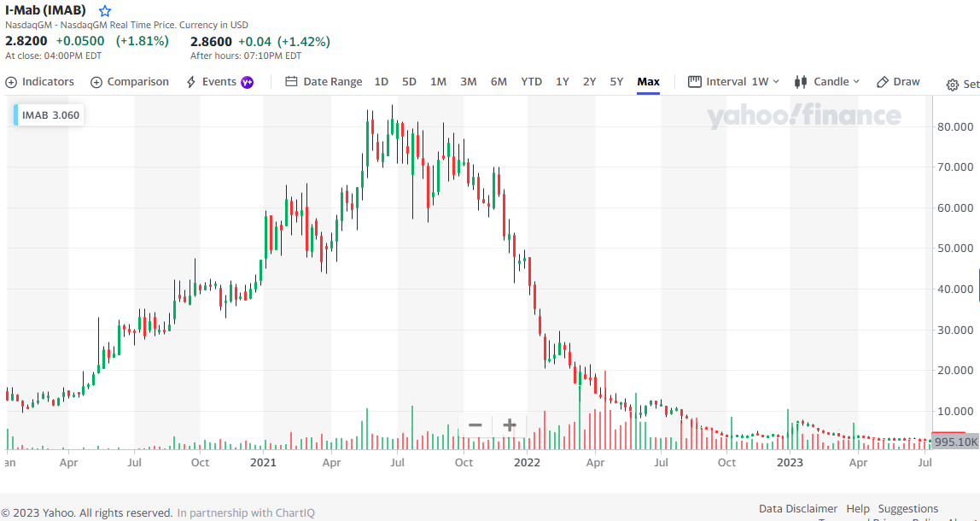
Task: Open the Date Range picker
Action: coord(324,82)
